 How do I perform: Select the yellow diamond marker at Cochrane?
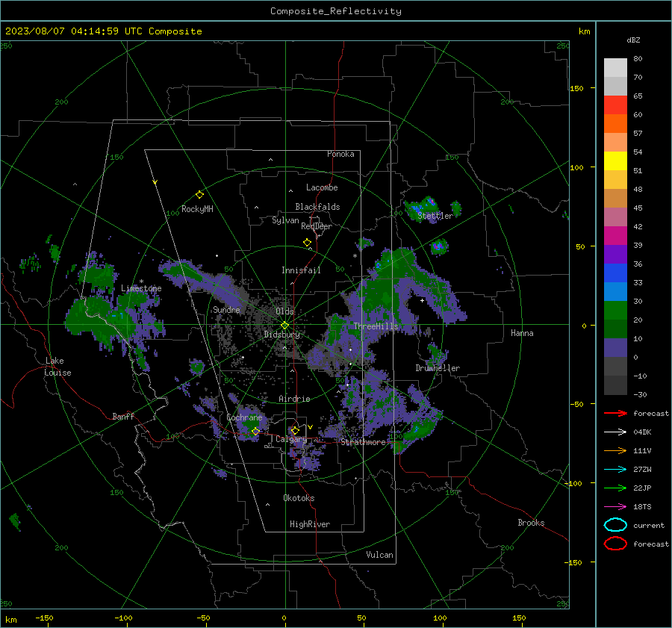(255, 432)
